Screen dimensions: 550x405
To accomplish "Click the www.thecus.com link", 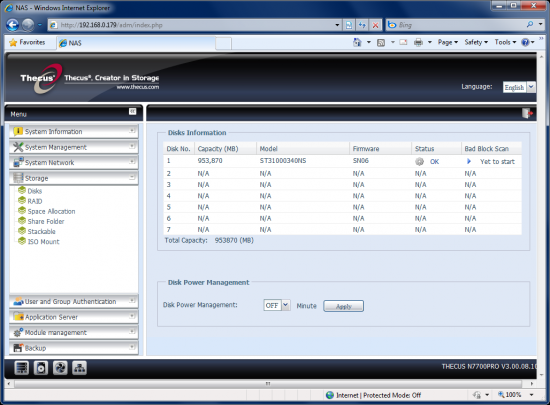I will [138, 87].
